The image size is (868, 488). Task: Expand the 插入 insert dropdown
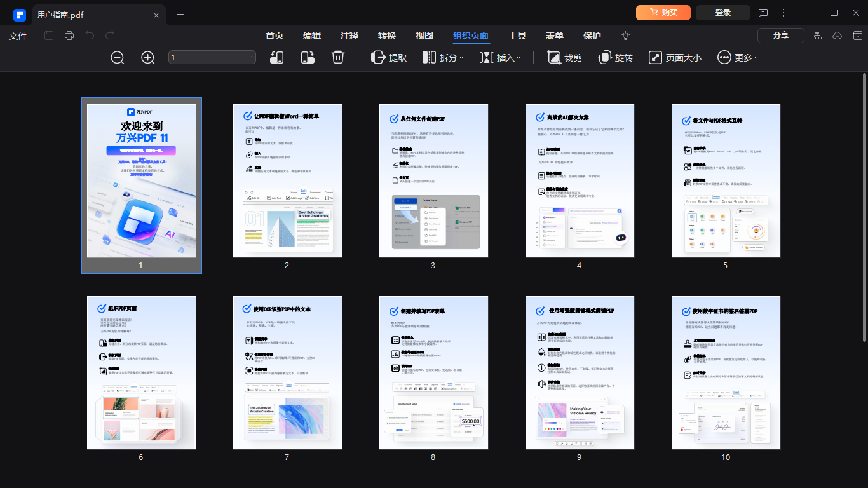pos(500,58)
